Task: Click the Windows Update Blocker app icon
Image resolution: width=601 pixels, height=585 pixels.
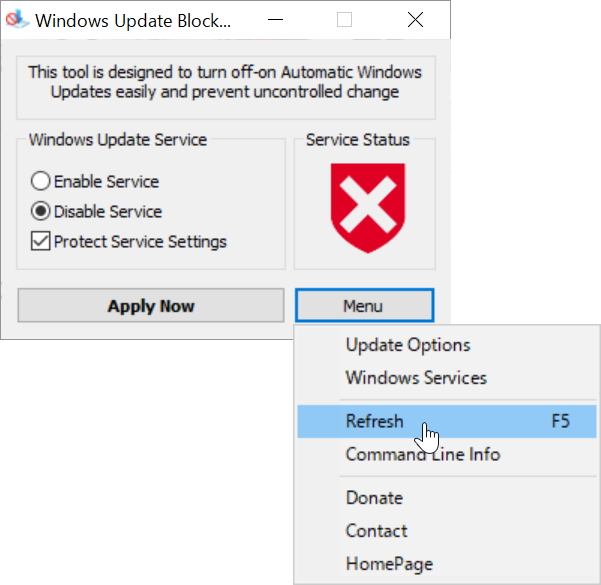Action: click(x=16, y=20)
